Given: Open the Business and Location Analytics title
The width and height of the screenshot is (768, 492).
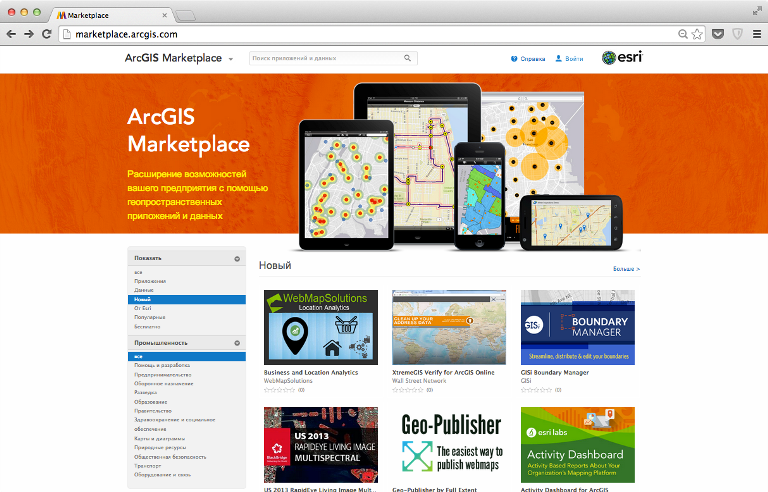Looking at the screenshot, I should (311, 372).
